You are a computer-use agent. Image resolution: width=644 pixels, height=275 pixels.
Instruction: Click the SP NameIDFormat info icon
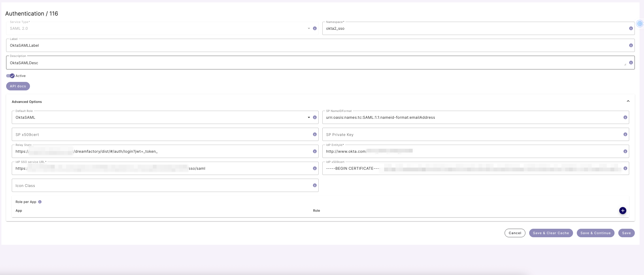(625, 117)
